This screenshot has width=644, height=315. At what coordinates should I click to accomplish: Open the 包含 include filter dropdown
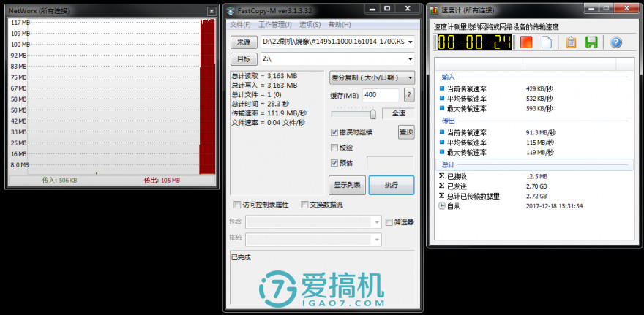click(377, 222)
